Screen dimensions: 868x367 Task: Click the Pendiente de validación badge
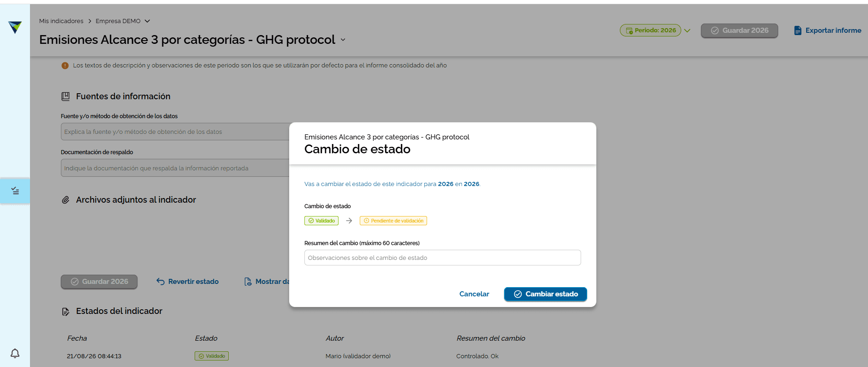[393, 221]
